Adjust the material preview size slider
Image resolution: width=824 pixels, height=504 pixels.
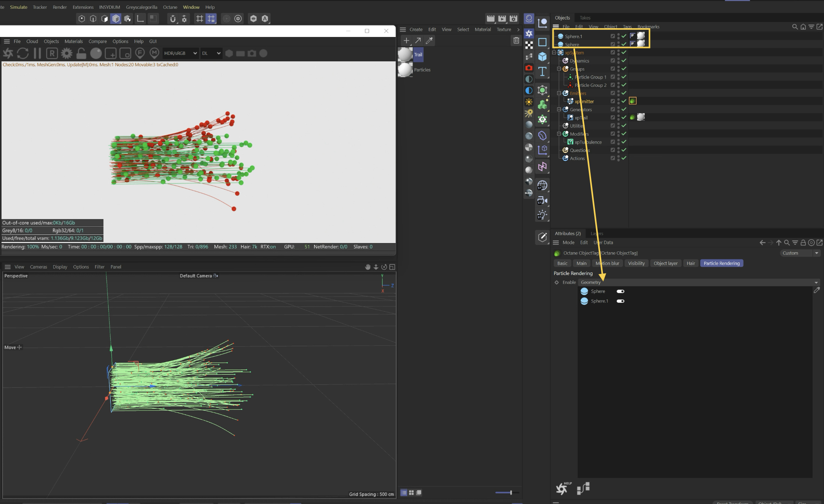coord(511,493)
